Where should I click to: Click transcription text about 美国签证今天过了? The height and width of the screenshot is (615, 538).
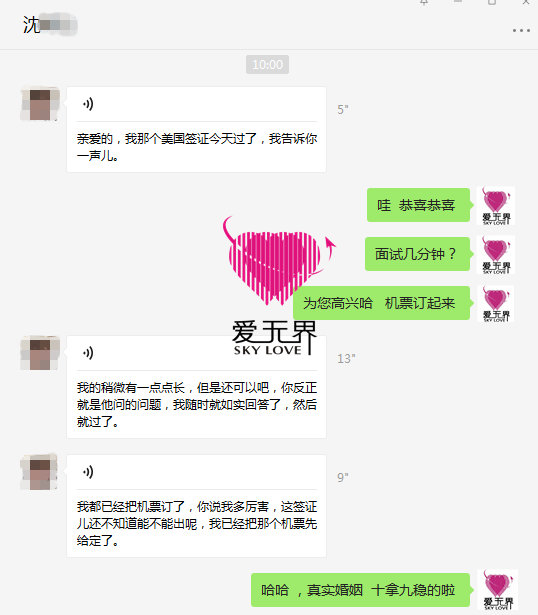coord(196,147)
